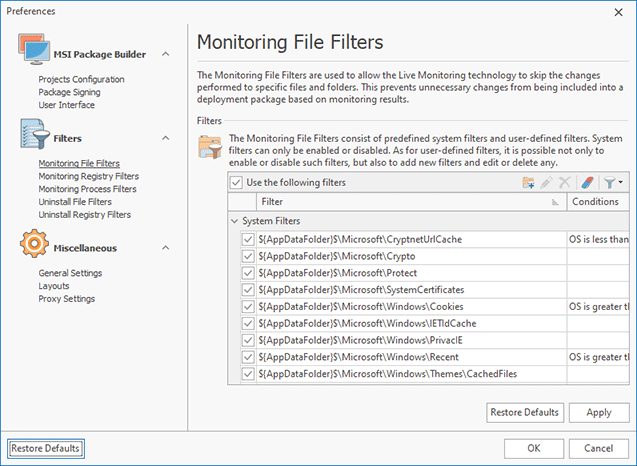Click the Delete filter X icon
The height and width of the screenshot is (466, 637).
click(x=565, y=183)
